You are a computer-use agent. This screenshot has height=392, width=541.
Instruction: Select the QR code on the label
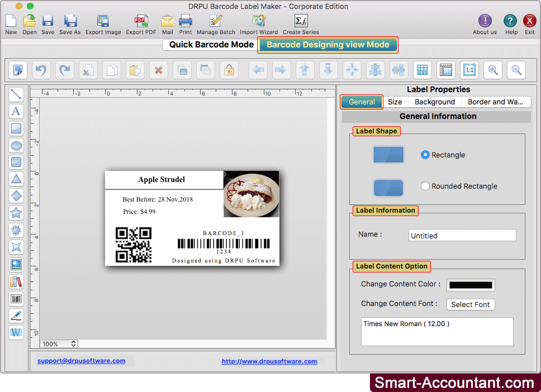pos(134,245)
